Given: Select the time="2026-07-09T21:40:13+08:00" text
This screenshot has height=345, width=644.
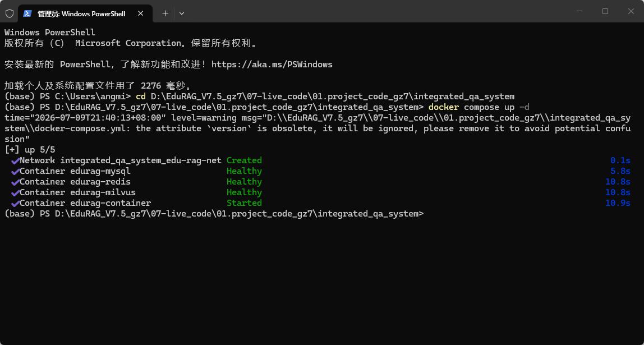Looking at the screenshot, I should tap(85, 118).
